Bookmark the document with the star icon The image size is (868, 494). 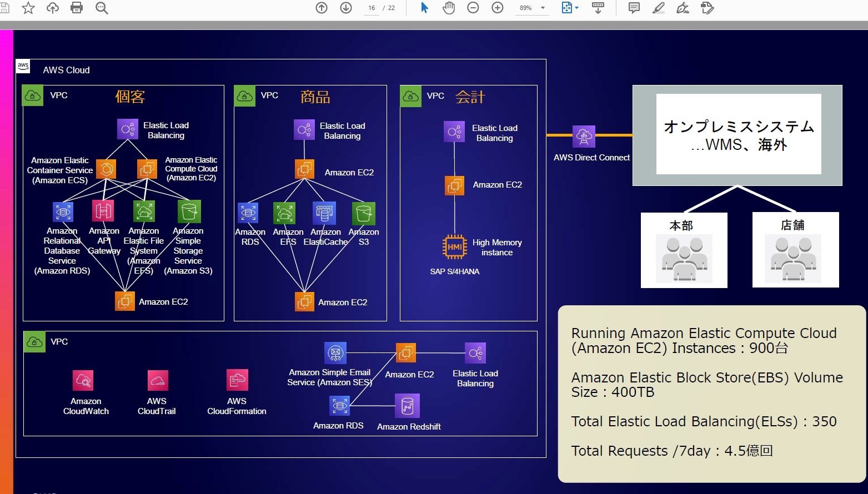28,8
